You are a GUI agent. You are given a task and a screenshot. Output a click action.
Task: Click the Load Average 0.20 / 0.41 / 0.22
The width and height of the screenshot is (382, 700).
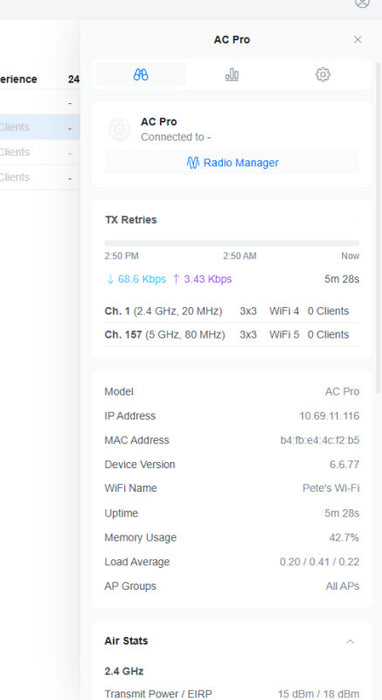(320, 562)
